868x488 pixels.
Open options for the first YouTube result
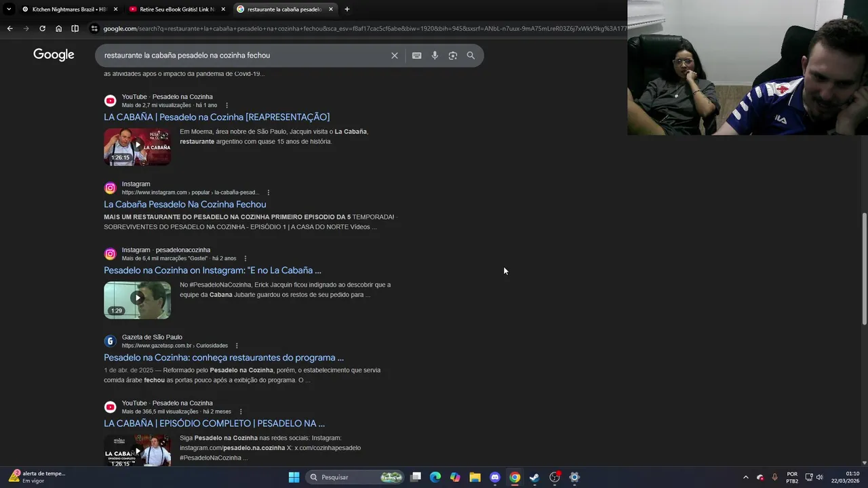click(x=226, y=106)
